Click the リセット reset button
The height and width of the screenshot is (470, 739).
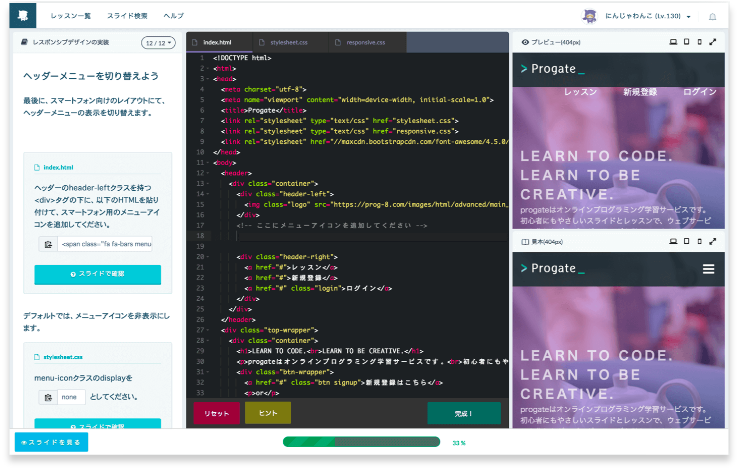(x=216, y=413)
